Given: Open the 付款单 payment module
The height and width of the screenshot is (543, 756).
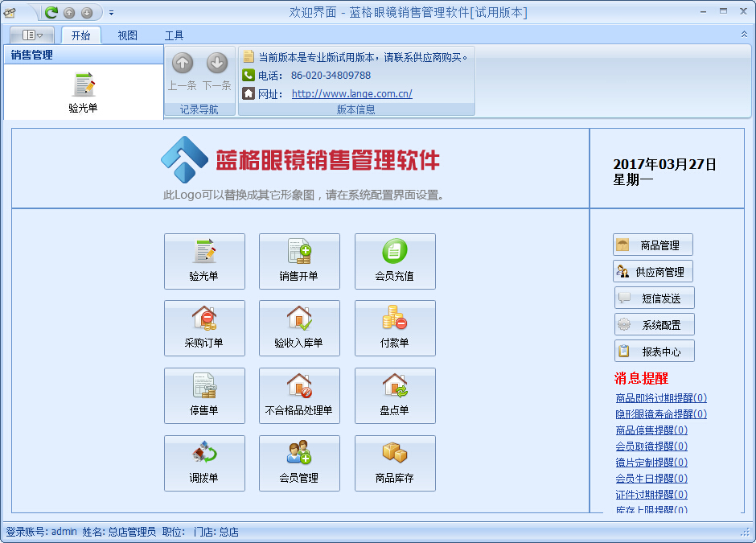Looking at the screenshot, I should (x=394, y=328).
